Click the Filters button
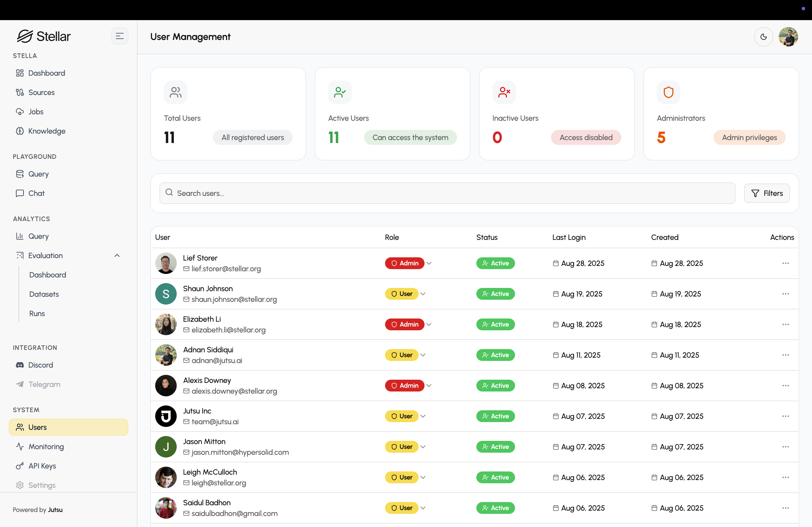Viewport: 812px width, 527px height. click(767, 193)
